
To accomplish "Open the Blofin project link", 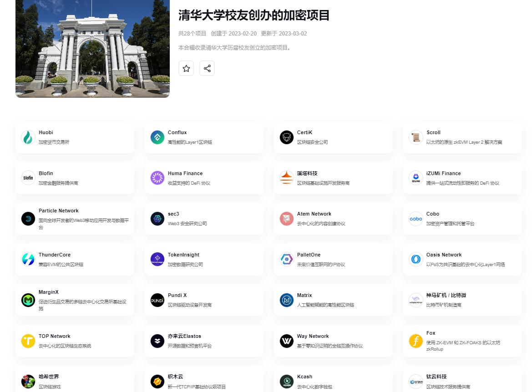I will click(x=46, y=173).
